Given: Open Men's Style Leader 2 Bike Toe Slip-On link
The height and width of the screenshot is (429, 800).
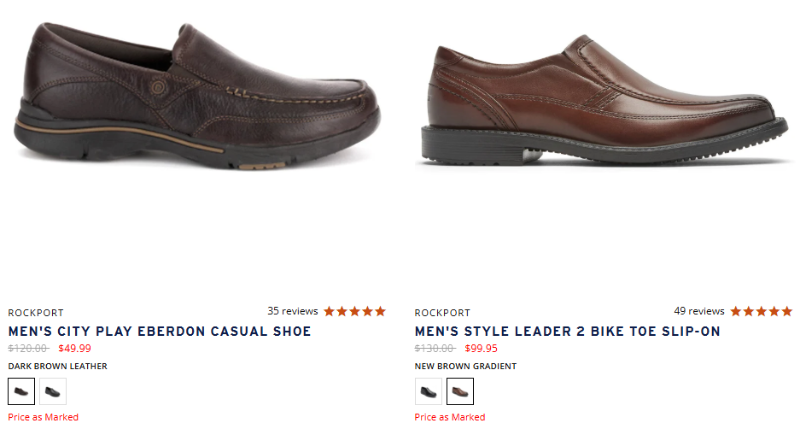Looking at the screenshot, I should coord(567,331).
